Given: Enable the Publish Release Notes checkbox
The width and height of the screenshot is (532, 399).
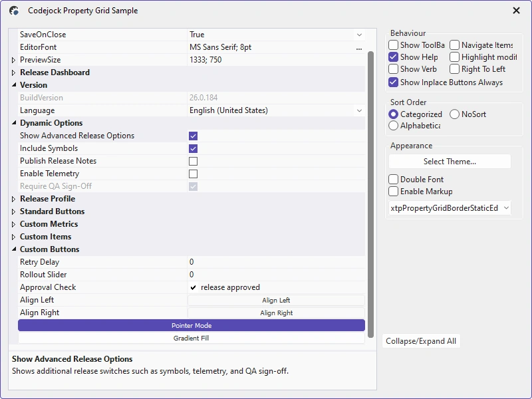Looking at the screenshot, I should (193, 161).
